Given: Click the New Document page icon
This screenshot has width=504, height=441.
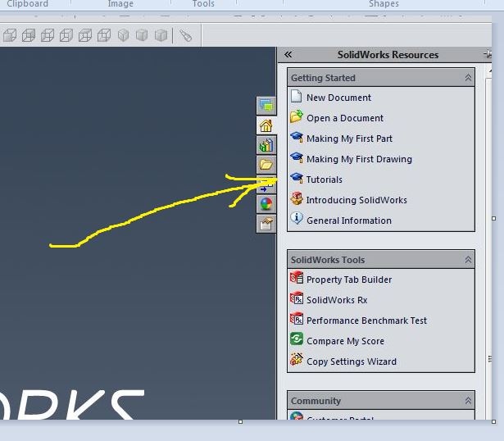Looking at the screenshot, I should 296,97.
